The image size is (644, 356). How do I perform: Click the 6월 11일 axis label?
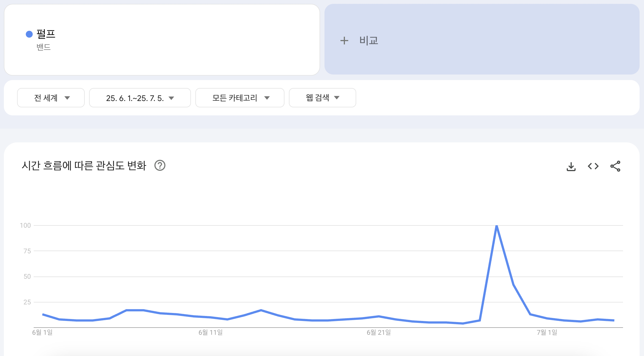click(211, 333)
